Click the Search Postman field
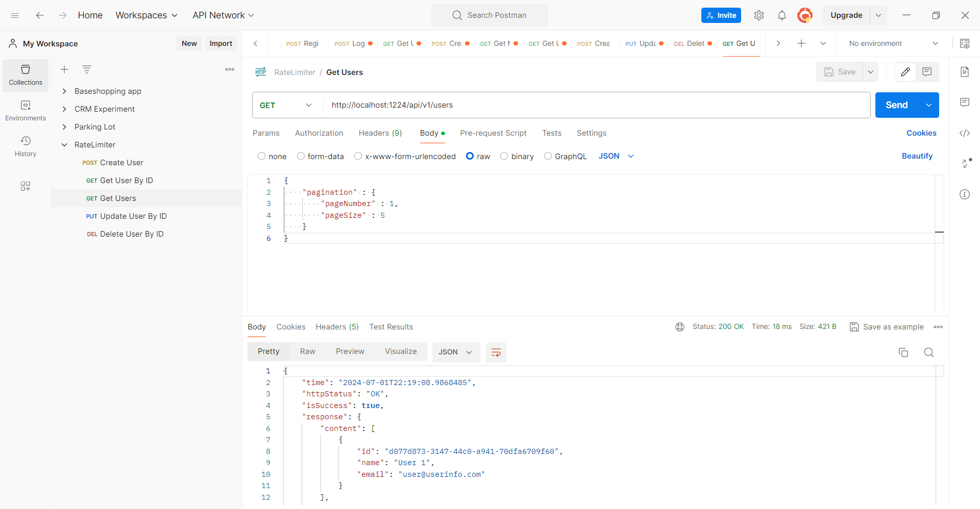This screenshot has height=509, width=980. [x=489, y=15]
